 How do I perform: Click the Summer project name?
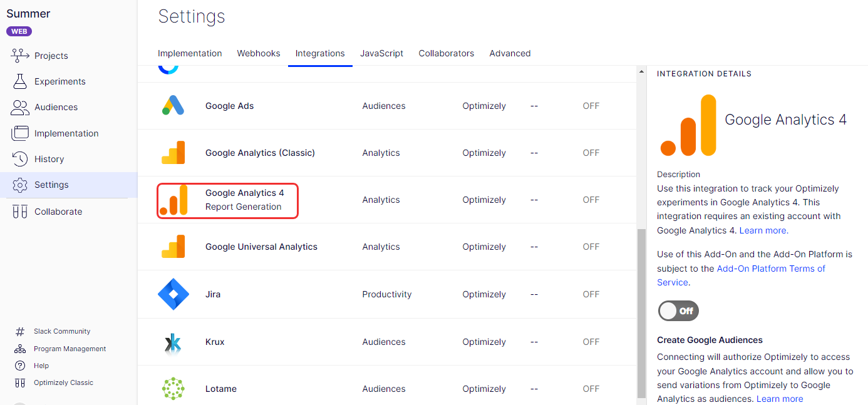(28, 14)
